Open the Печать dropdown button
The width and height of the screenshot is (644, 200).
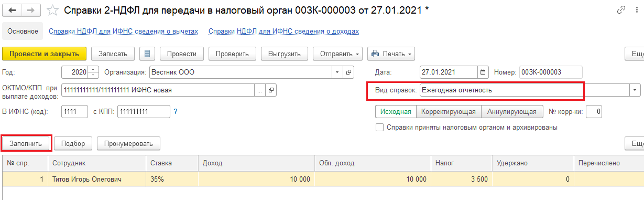click(391, 54)
